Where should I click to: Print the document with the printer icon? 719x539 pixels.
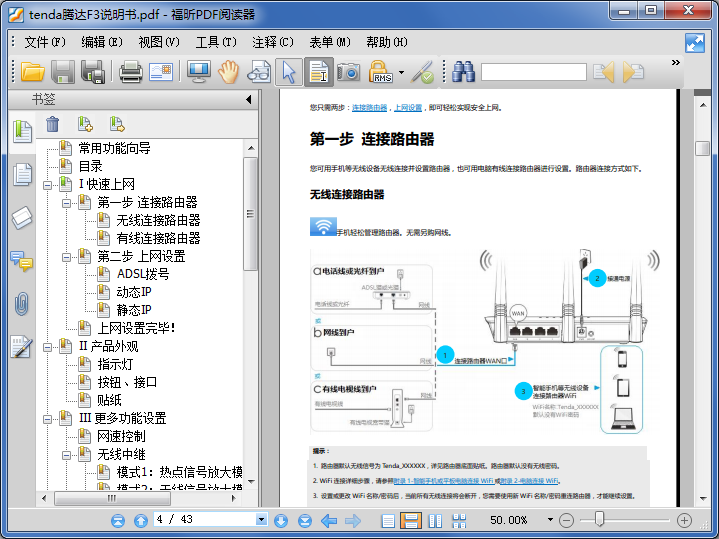131,72
